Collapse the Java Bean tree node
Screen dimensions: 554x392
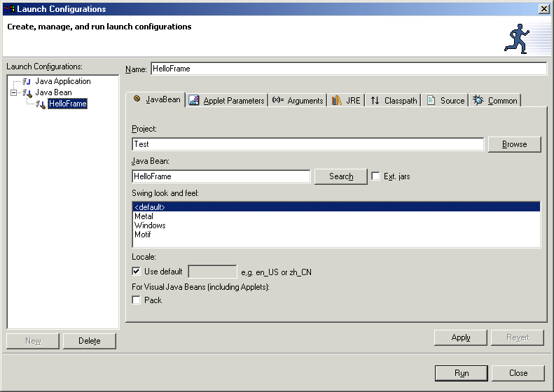[13, 93]
